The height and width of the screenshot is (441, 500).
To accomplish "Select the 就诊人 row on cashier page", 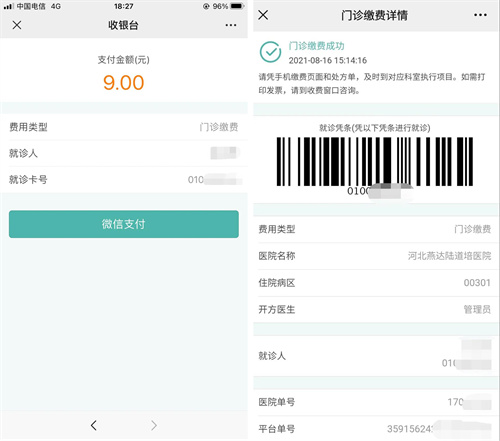I will (124, 153).
